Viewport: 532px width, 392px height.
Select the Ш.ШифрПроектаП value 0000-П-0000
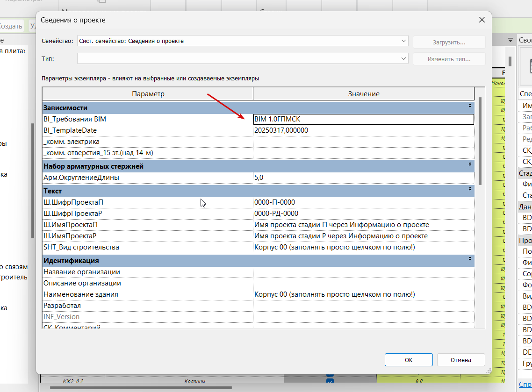274,202
